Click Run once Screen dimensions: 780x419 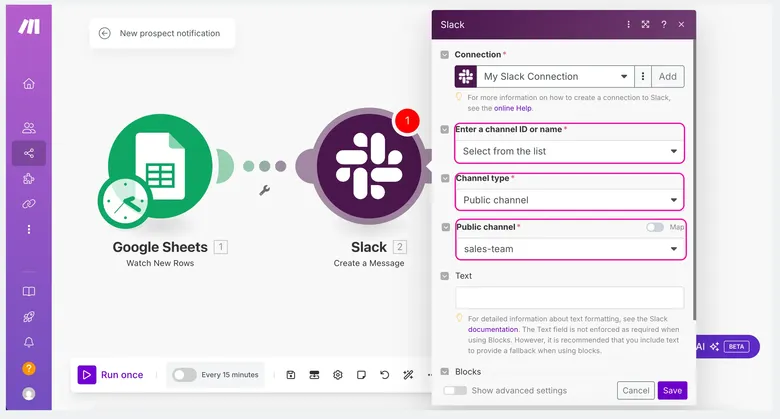tap(110, 375)
